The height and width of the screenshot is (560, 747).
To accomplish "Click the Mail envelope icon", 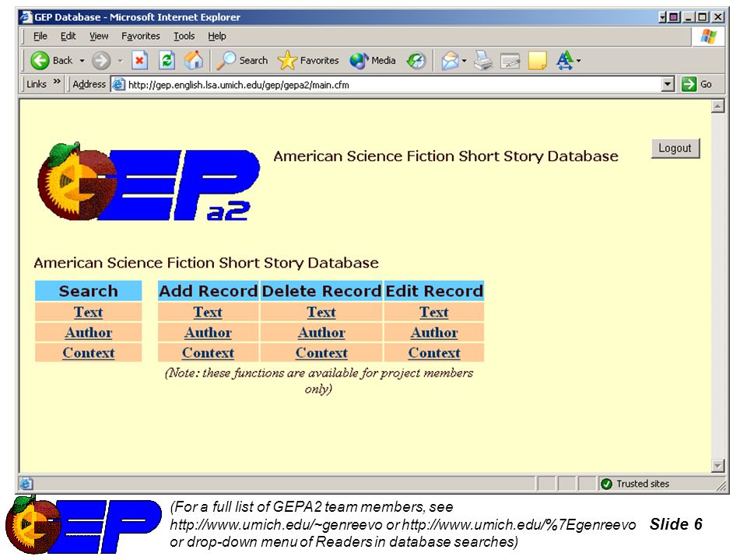I will 450,61.
